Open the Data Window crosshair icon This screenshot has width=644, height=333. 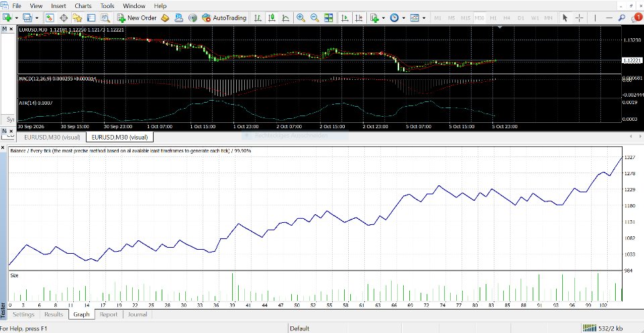[x=64, y=17]
